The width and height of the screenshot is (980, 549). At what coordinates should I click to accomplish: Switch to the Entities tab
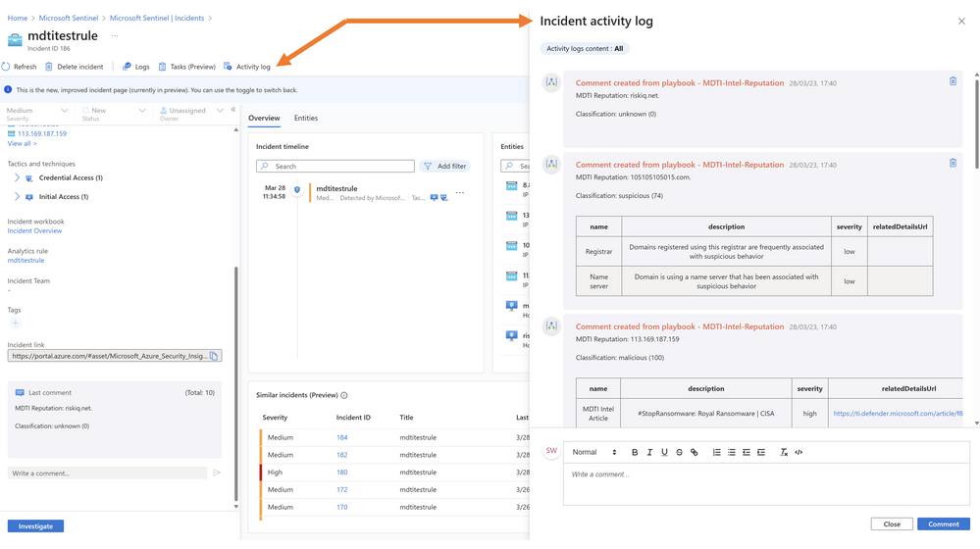click(306, 118)
